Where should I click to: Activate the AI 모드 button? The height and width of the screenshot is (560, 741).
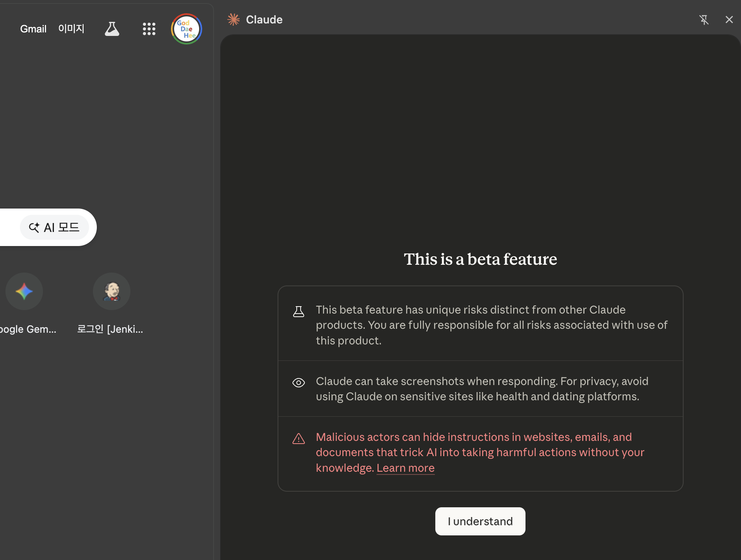54,227
